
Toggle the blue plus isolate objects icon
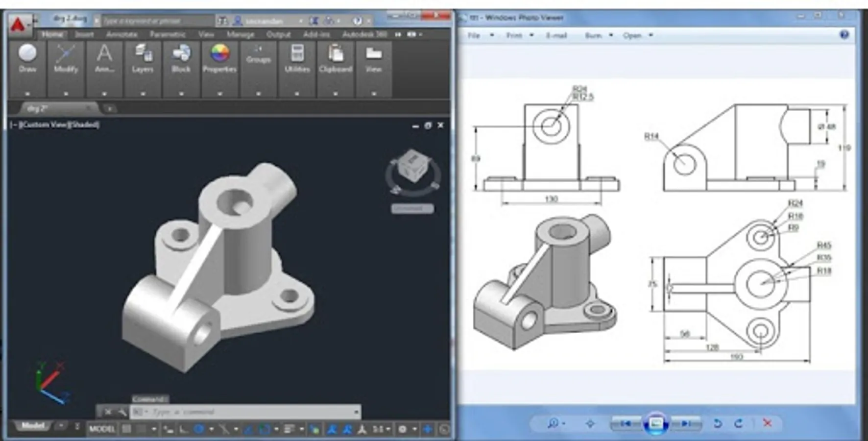tap(428, 429)
